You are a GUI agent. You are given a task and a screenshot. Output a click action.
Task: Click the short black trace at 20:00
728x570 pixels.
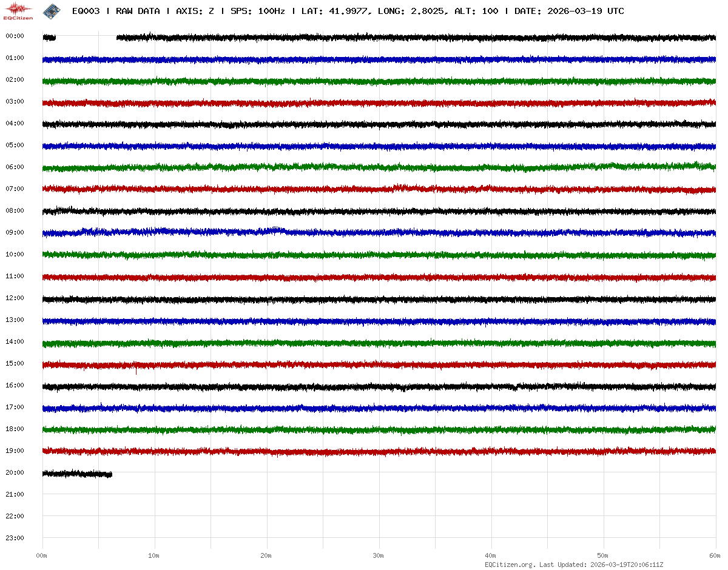pyautogui.click(x=77, y=473)
